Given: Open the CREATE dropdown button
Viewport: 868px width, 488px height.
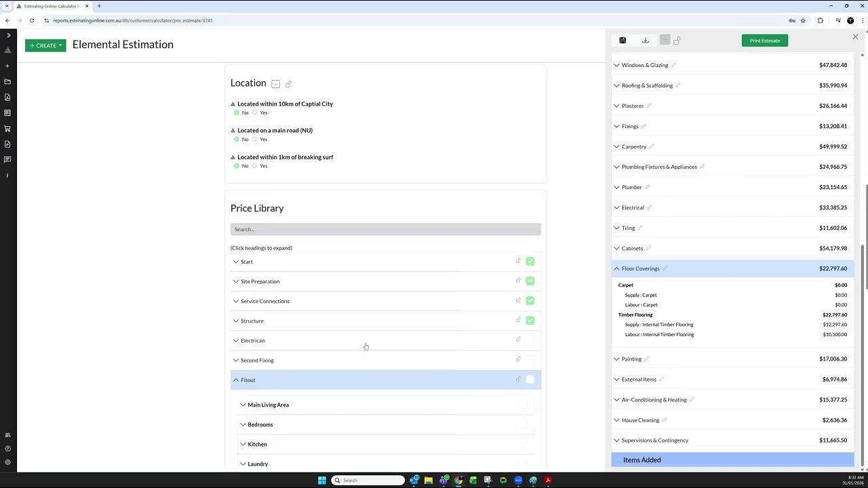Looking at the screenshot, I should (45, 45).
